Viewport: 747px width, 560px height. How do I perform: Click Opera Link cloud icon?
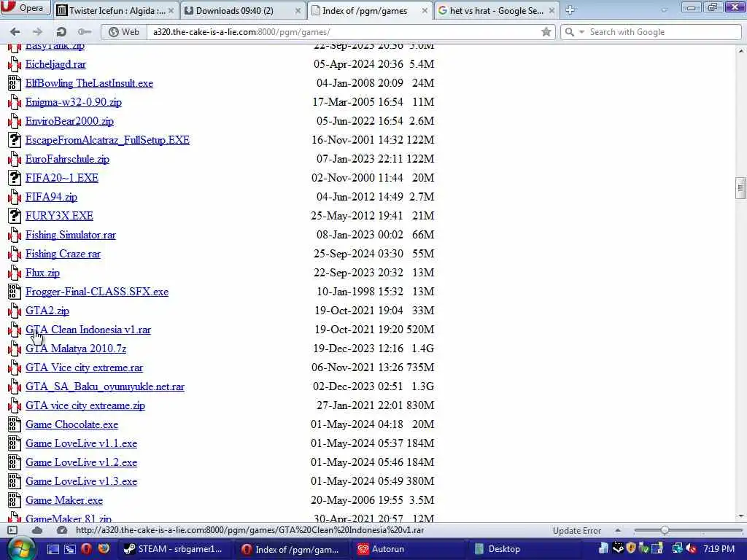click(x=37, y=530)
